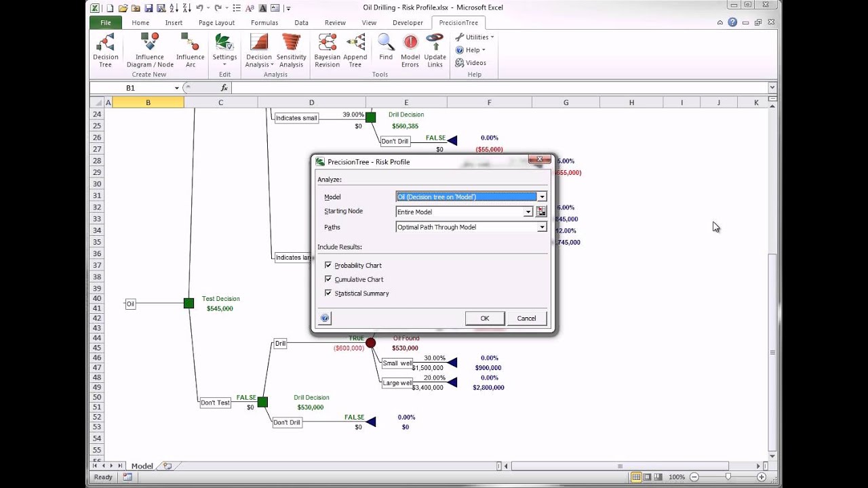Screen dimensions: 868x488
Task: Save the workbook from quick access toolbar
Action: click(149, 8)
